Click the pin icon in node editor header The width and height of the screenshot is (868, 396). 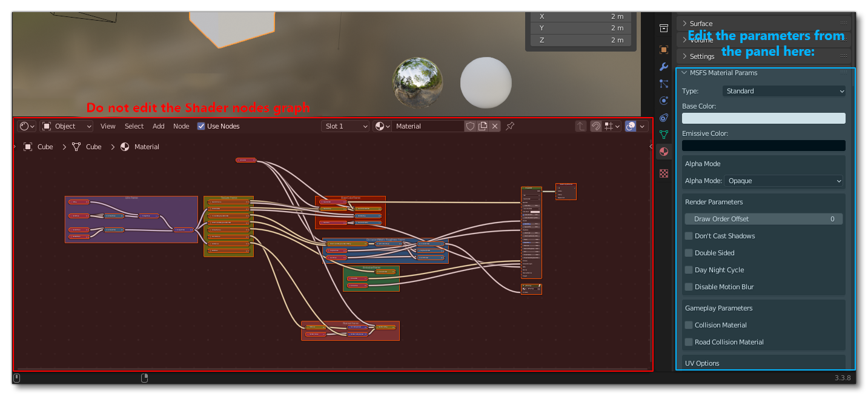click(x=510, y=126)
